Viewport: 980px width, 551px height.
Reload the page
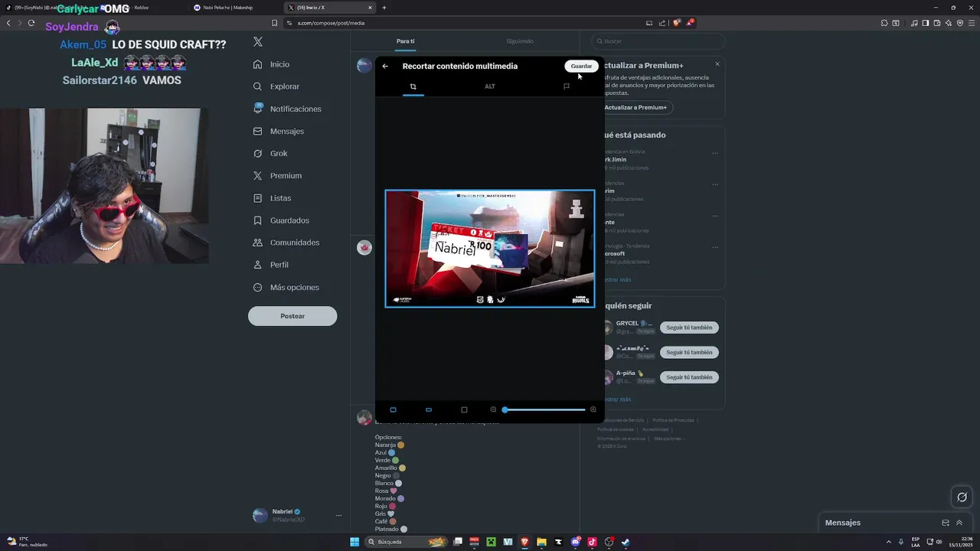(31, 23)
